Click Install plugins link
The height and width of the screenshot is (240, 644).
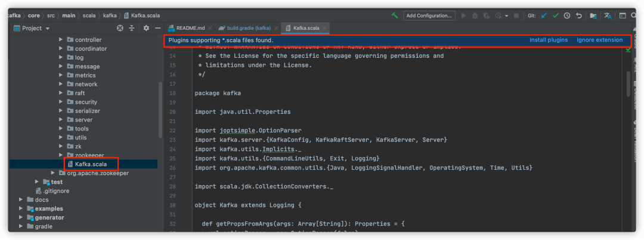pos(549,40)
